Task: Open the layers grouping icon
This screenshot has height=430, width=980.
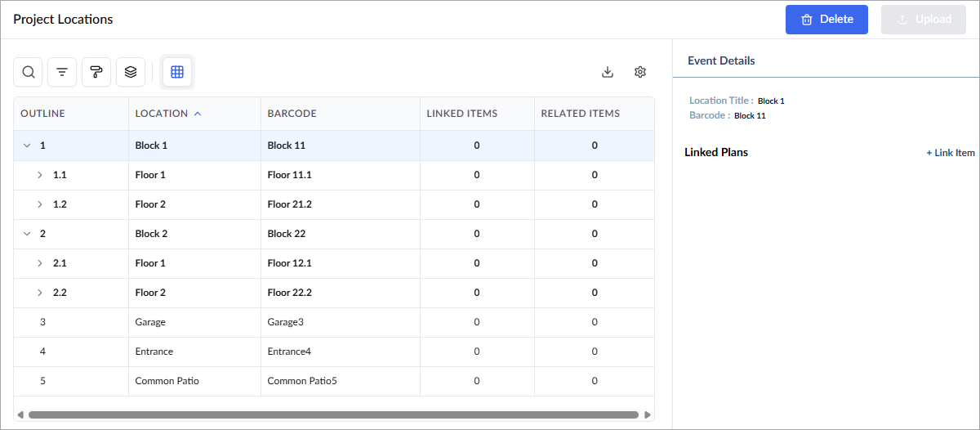Action: [131, 72]
